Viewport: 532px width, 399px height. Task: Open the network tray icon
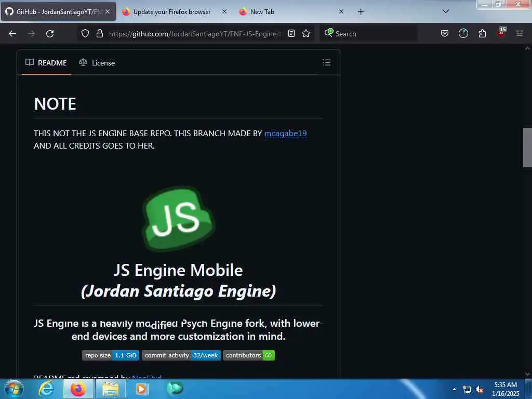467,390
